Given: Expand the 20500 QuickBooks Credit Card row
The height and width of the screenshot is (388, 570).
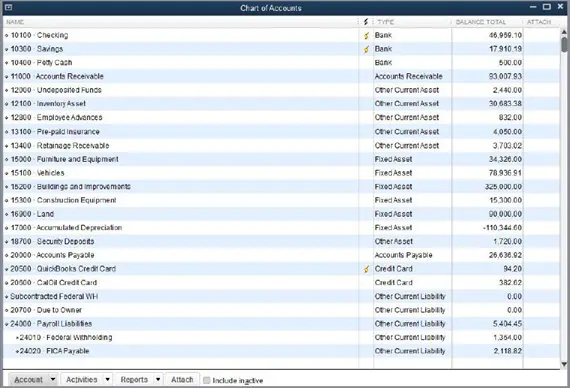Looking at the screenshot, I should [7, 269].
